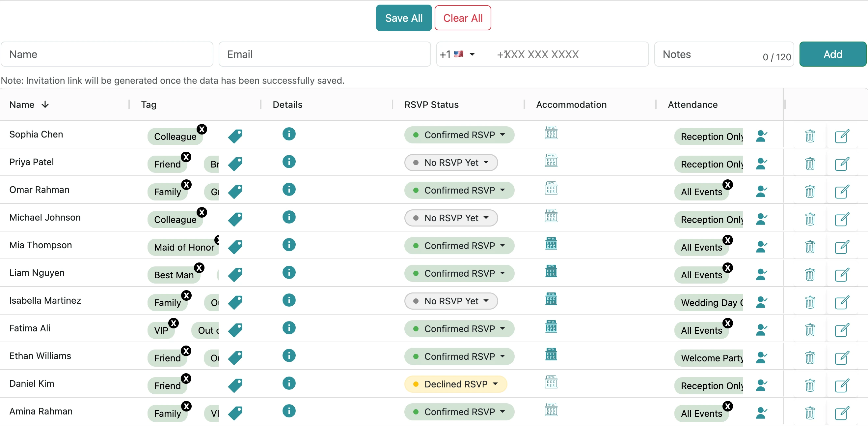Delete Sophia Chen with the trash icon
The width and height of the screenshot is (868, 426).
[x=810, y=136]
